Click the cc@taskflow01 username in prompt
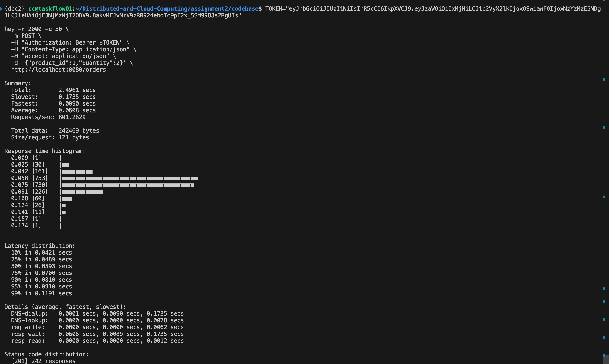Screen dimensions: 609x364 click(50, 8)
